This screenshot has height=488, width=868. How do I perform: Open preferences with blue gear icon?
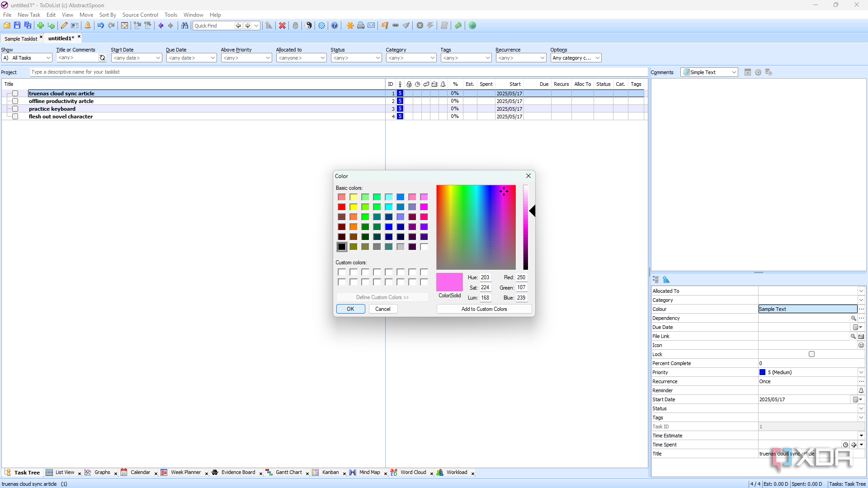(321, 26)
